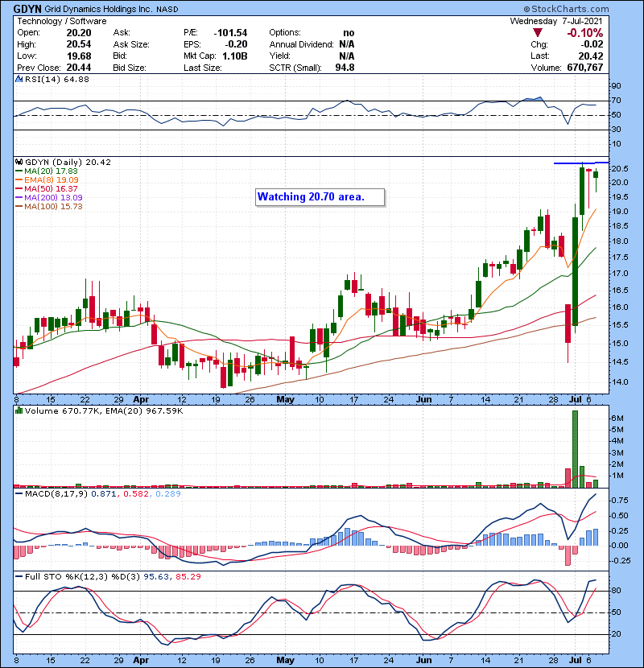Click the Prev Close value 20.44
This screenshot has height=668, width=644.
pos(79,68)
